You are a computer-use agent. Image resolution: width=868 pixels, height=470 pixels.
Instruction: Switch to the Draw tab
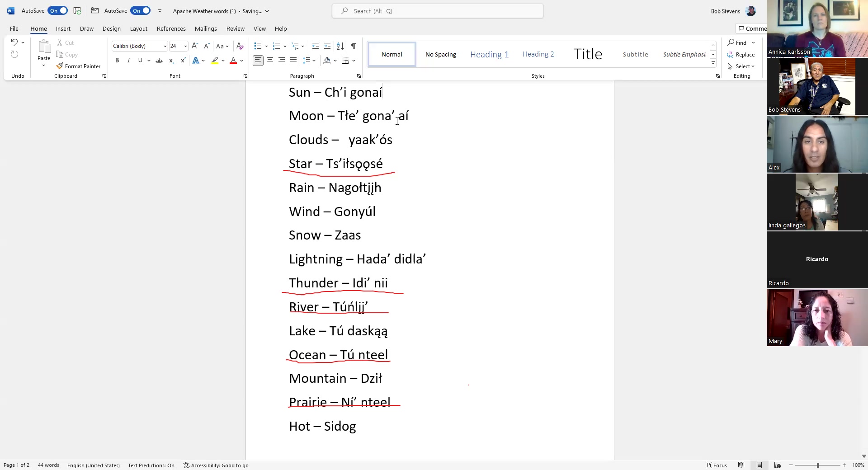tap(87, 28)
